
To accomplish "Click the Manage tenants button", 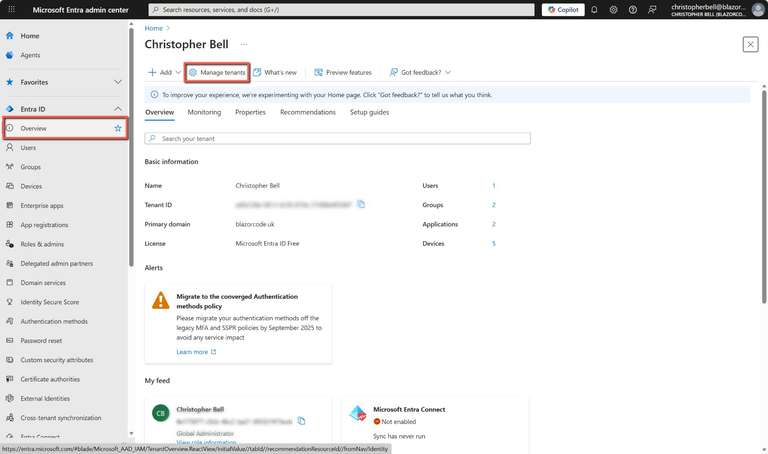I will coord(217,73).
